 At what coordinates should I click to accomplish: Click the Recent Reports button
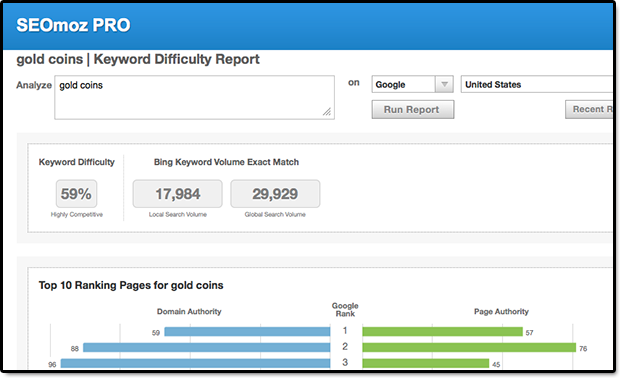click(x=589, y=109)
